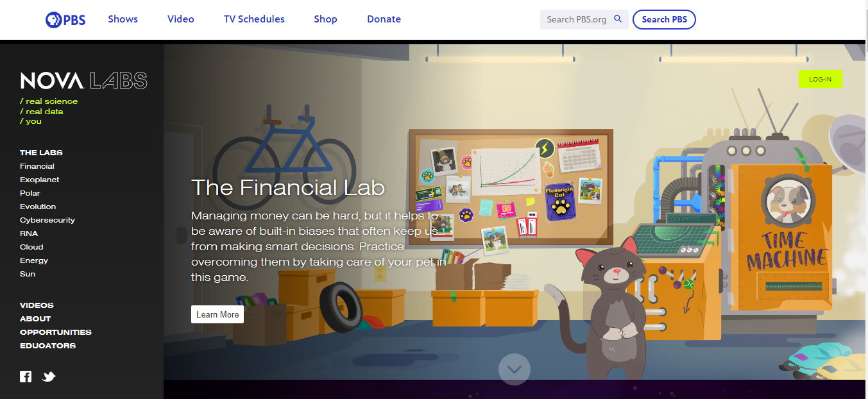Viewport: 868px width, 399px height.
Task: Open the TV Schedules menu item
Action: 254,19
